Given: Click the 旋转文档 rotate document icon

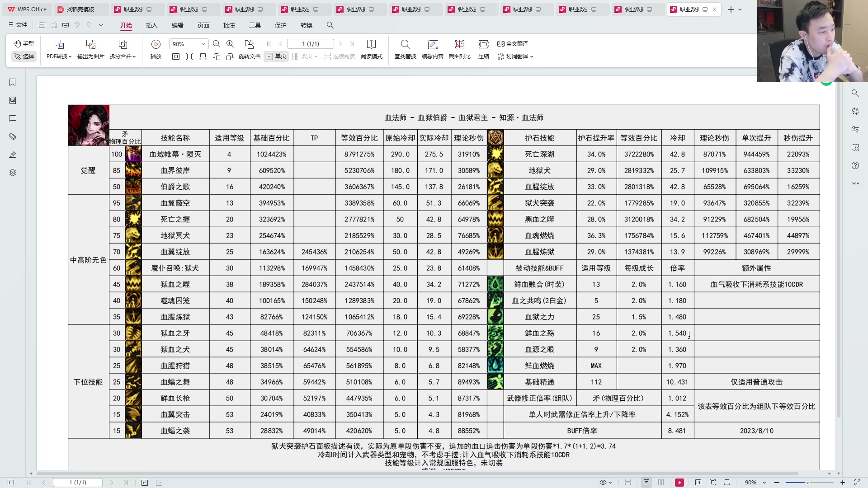Looking at the screenshot, I should (x=249, y=49).
